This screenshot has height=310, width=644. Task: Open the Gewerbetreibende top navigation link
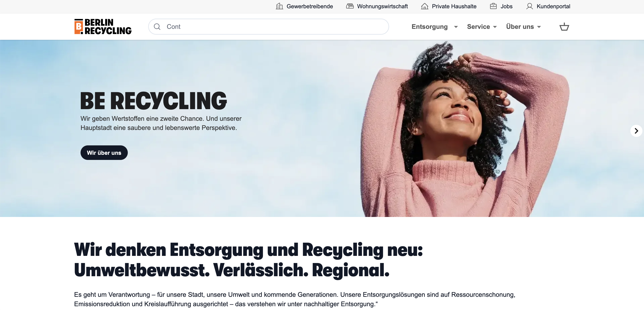(309, 6)
